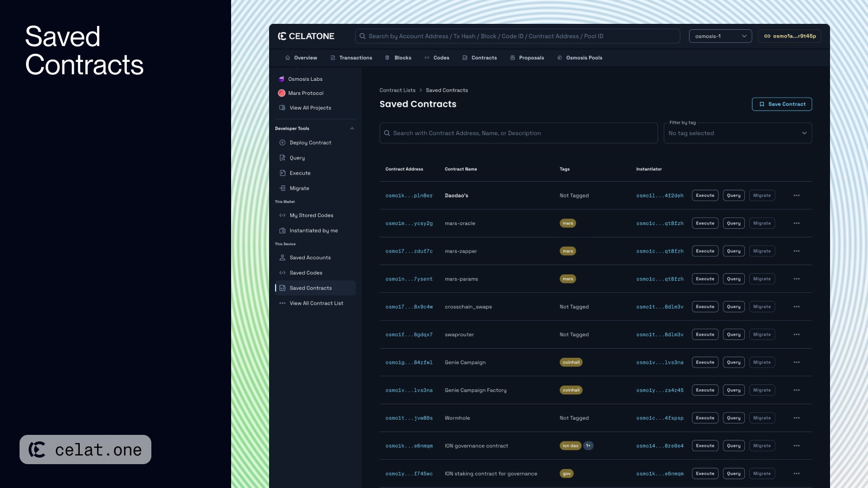The width and height of the screenshot is (868, 488).
Task: Click the mars tag on mars-zapper row
Action: point(568,251)
